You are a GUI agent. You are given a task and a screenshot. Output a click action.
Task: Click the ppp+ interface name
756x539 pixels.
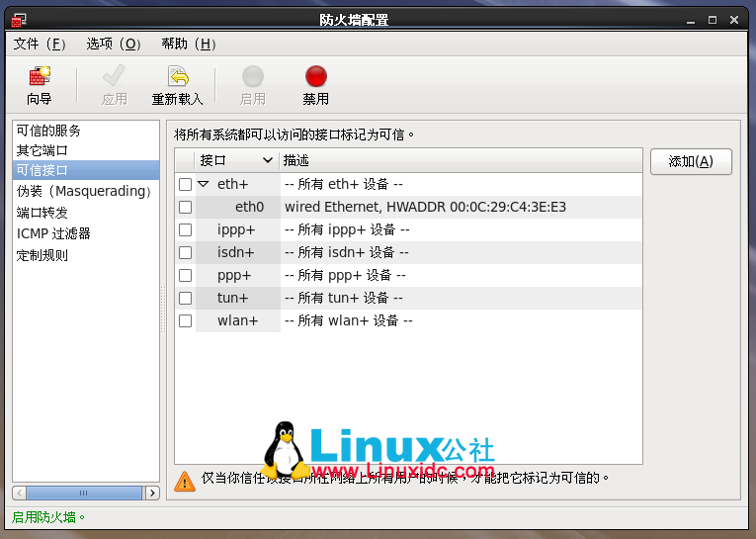pos(234,275)
